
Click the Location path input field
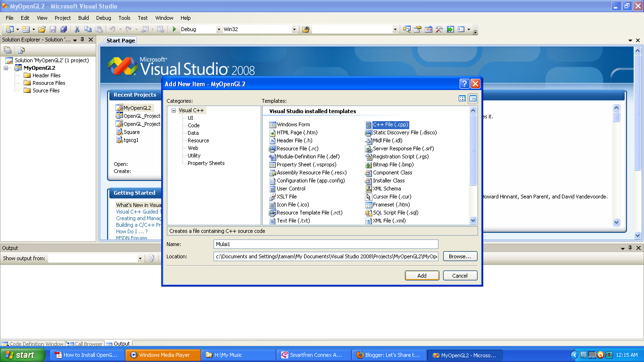tap(326, 256)
